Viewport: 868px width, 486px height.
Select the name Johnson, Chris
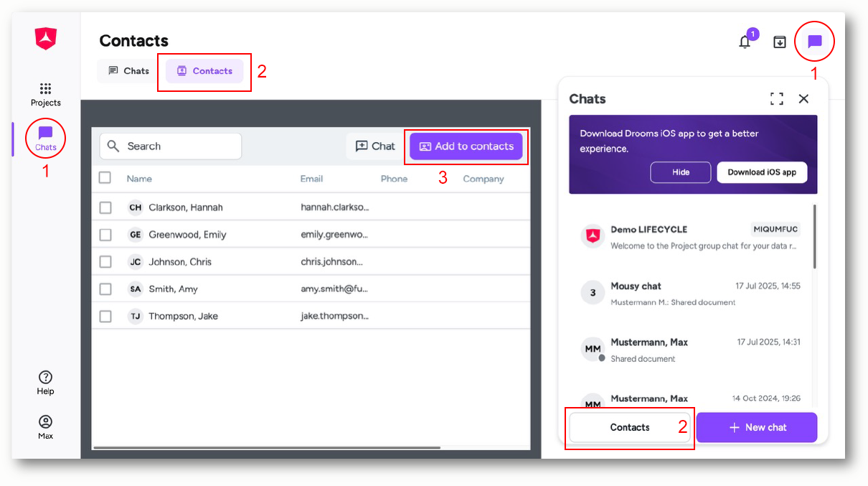click(x=180, y=262)
